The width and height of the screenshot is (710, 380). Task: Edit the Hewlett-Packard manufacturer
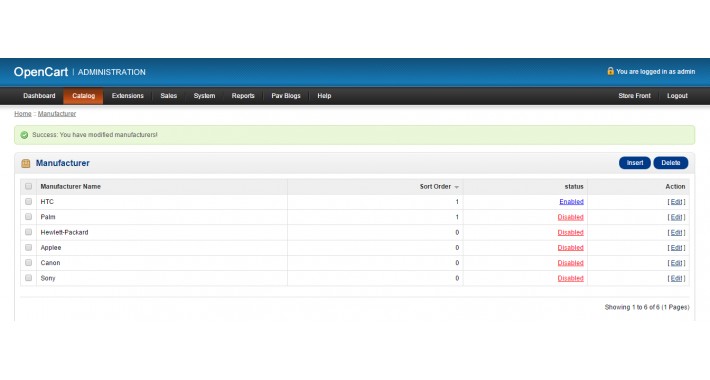676,233
